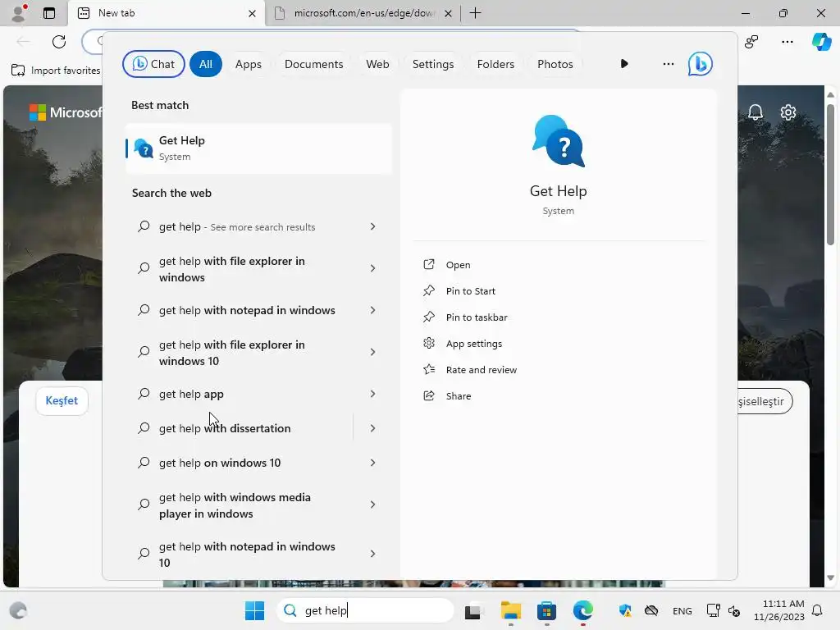Close the New tab tab
Viewport: 840px width, 630px height.
tap(252, 13)
